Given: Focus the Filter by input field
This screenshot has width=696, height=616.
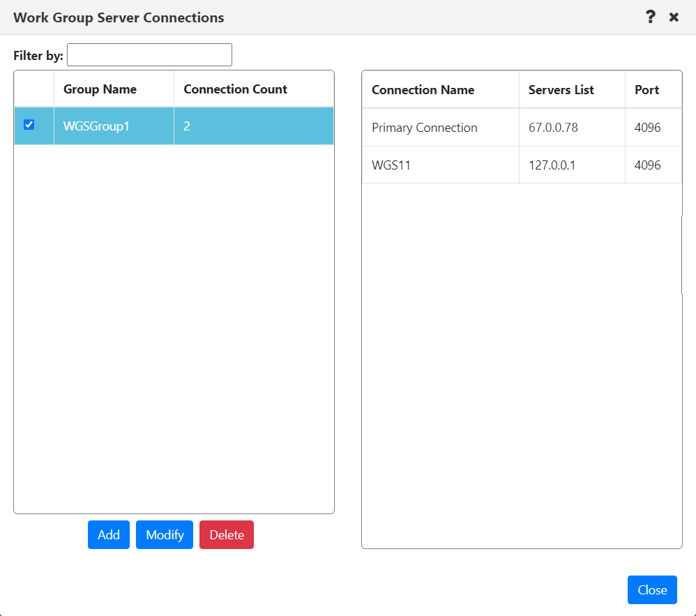Looking at the screenshot, I should point(149,54).
